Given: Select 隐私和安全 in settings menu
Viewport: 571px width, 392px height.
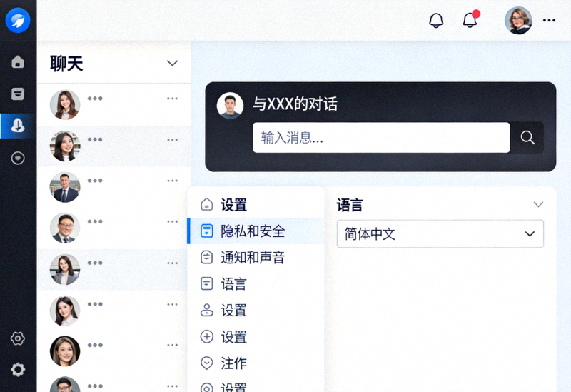Looking at the screenshot, I should click(256, 231).
